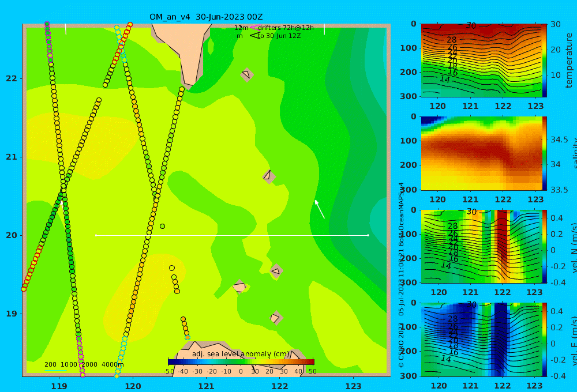Click the 'vel. N (m/s)' label
This screenshot has height=392, width=577.
pos(574,247)
